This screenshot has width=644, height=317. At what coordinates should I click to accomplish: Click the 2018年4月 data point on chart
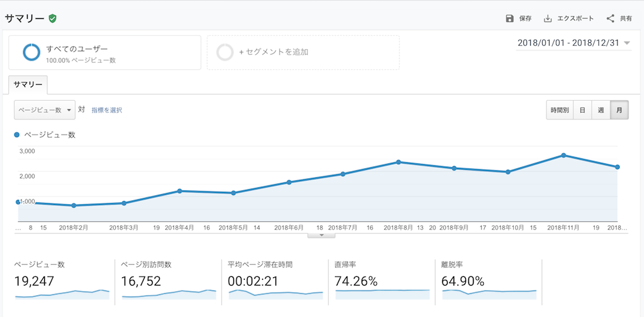(x=179, y=191)
